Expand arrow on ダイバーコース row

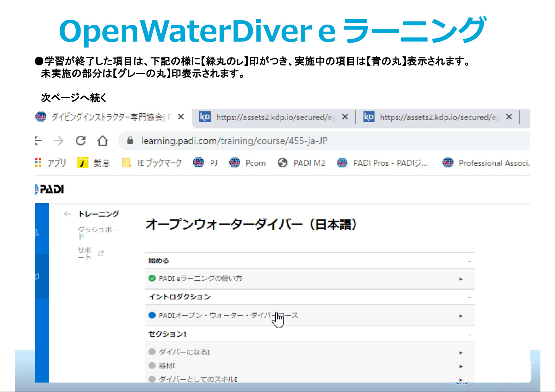pyautogui.click(x=461, y=316)
